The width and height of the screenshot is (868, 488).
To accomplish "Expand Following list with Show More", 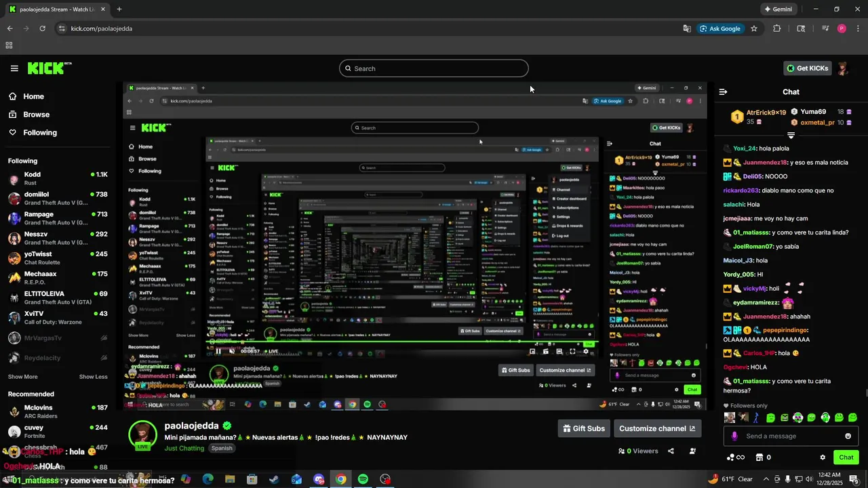I will tap(23, 377).
